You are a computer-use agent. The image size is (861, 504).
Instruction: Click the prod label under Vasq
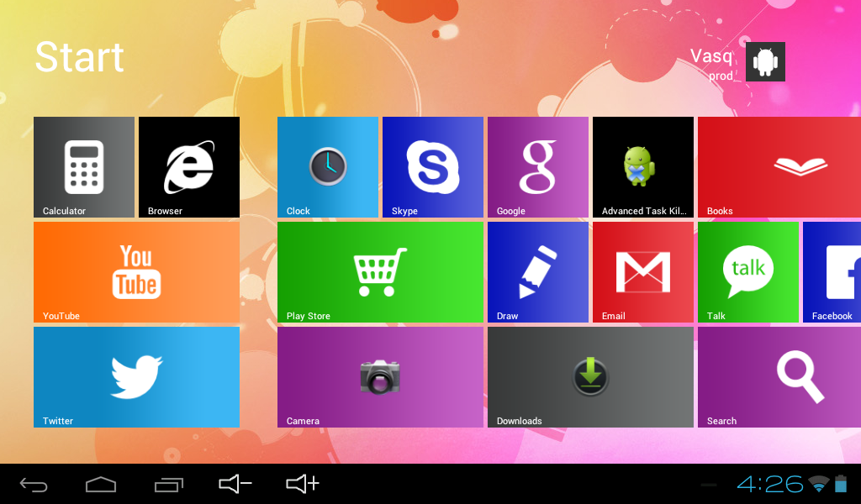coord(721,76)
